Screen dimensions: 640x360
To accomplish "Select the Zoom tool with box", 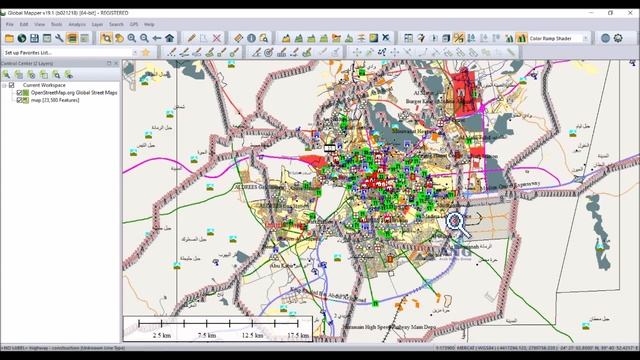I will pos(106,38).
